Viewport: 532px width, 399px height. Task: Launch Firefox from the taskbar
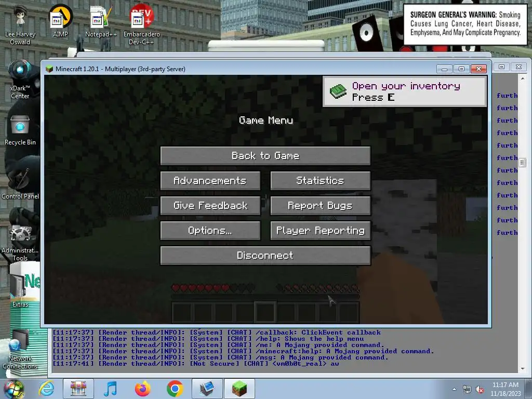coord(142,389)
